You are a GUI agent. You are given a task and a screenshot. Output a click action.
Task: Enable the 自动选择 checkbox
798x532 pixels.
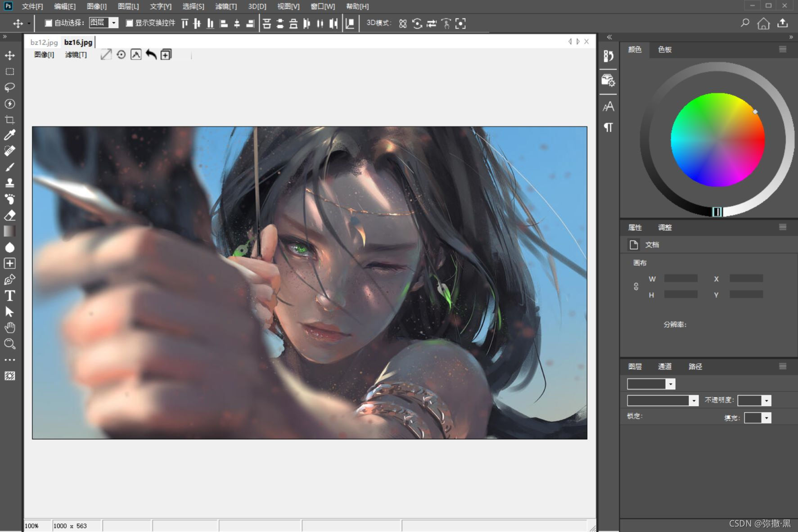pyautogui.click(x=48, y=23)
